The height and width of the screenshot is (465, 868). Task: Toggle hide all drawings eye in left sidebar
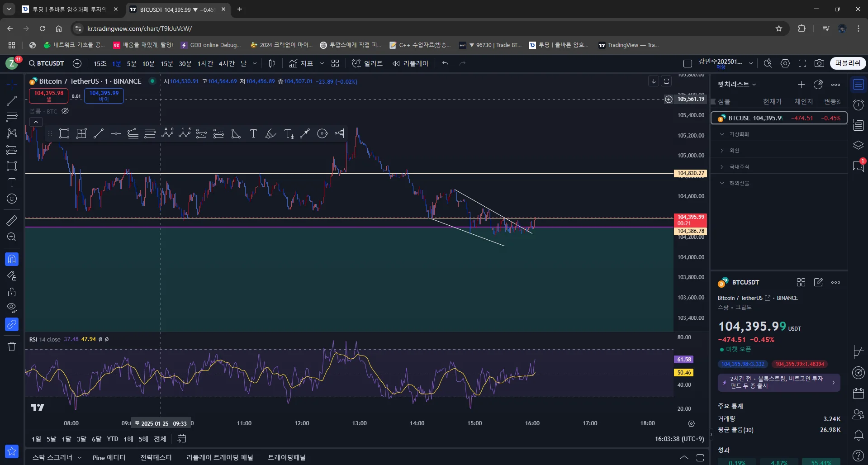pyautogui.click(x=12, y=308)
